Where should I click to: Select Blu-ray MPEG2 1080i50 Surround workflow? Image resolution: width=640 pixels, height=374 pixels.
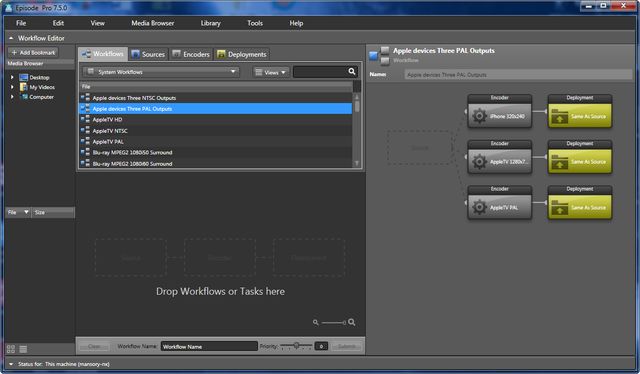pyautogui.click(x=216, y=152)
